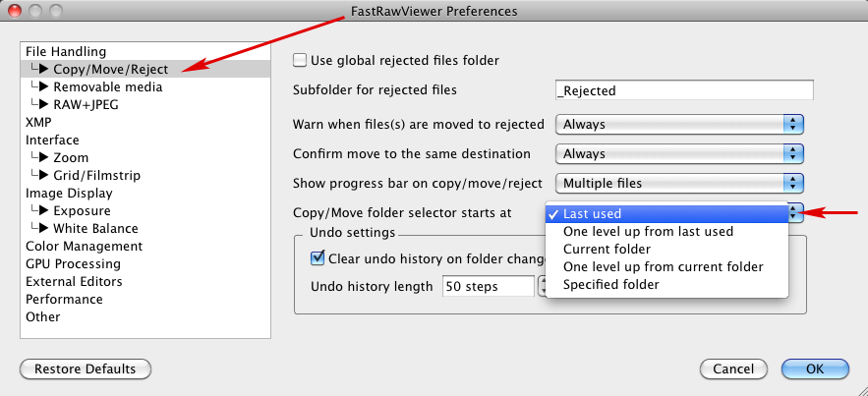The image size is (868, 396).
Task: Open GPU Processing preferences category
Action: [73, 264]
